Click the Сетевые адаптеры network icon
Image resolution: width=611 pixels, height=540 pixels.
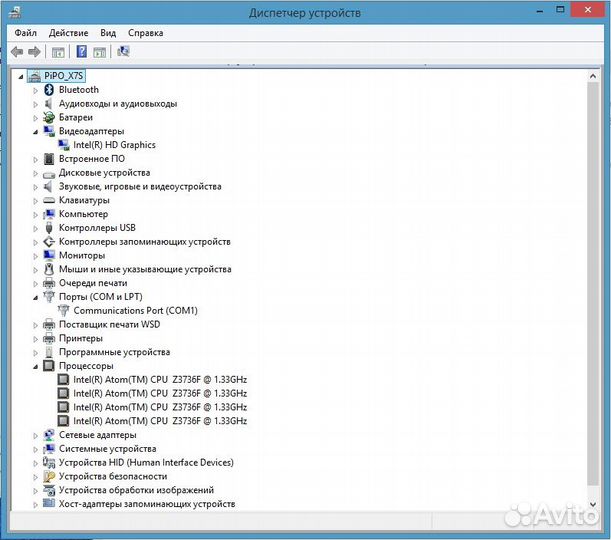[49, 435]
